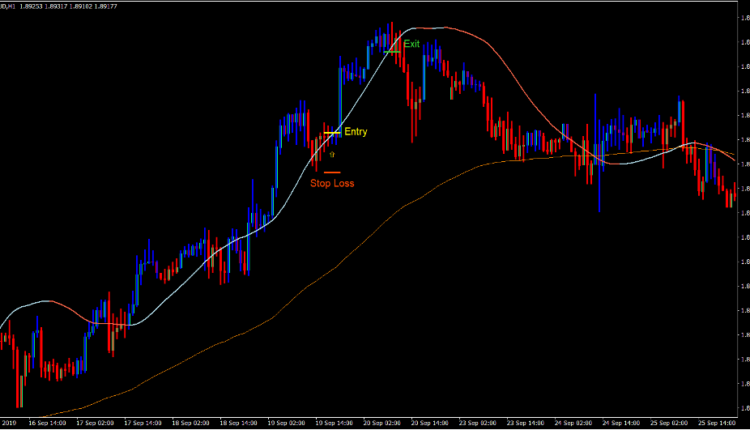Click the 17 Sep 02:00 time axis label
This screenshot has width=750, height=430.
click(x=98, y=424)
